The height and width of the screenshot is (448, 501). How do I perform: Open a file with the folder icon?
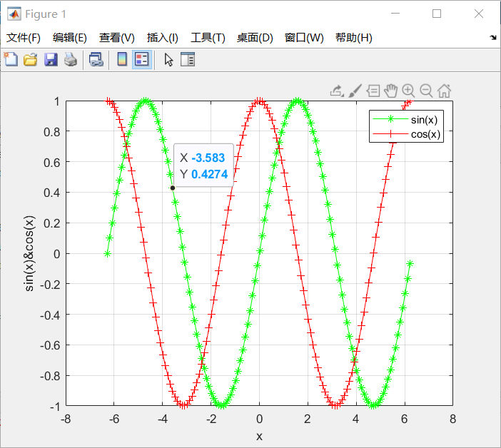(31, 60)
